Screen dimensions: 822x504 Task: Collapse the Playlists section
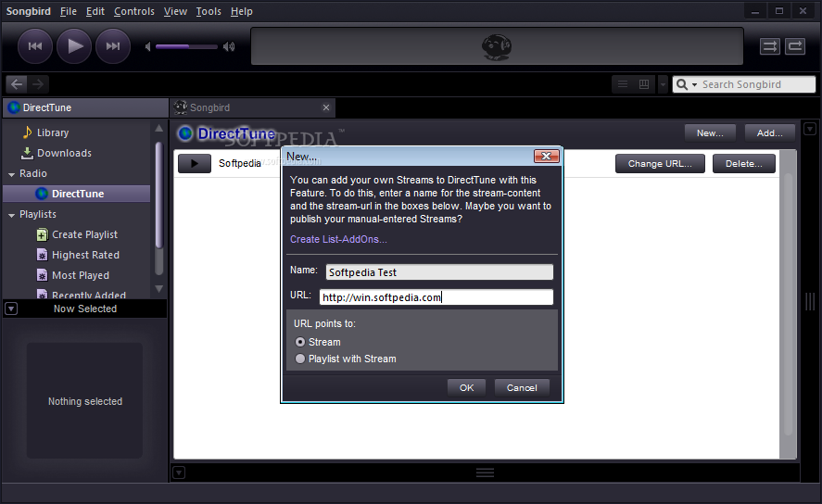[11, 215]
